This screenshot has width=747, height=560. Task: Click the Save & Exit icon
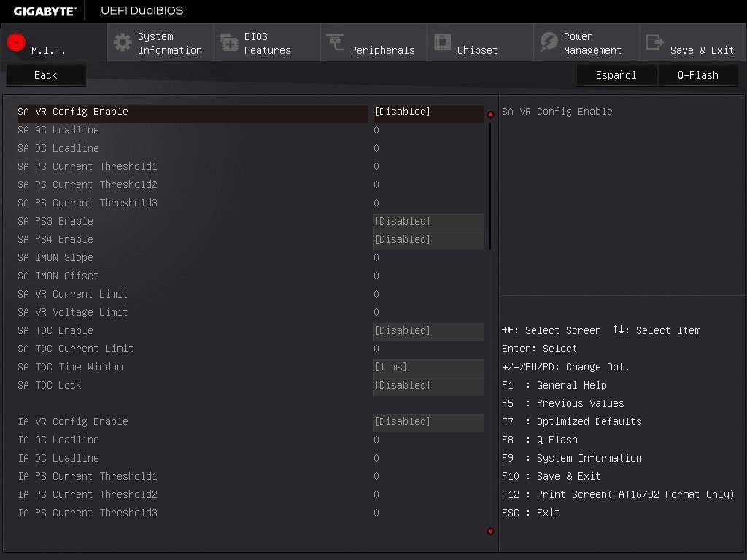click(x=655, y=42)
